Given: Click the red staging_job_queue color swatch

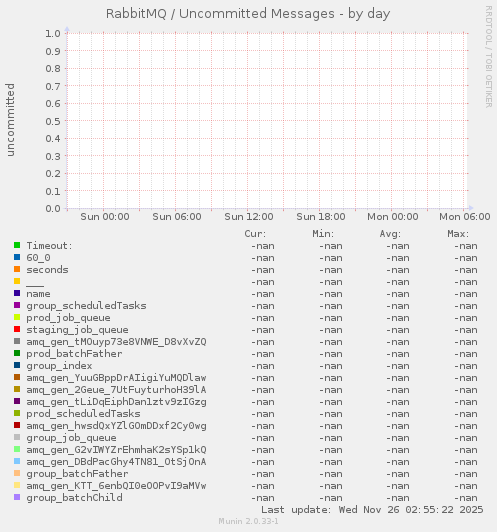Looking at the screenshot, I should tap(17, 329).
